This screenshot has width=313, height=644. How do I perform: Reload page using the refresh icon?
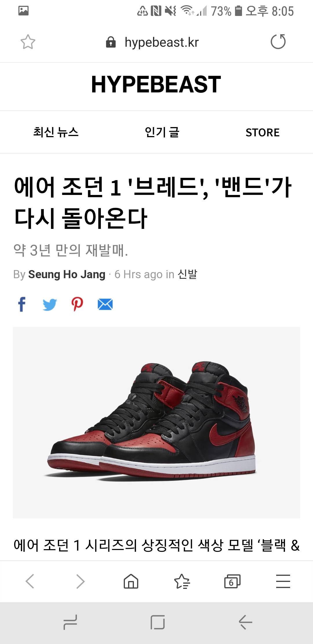278,41
